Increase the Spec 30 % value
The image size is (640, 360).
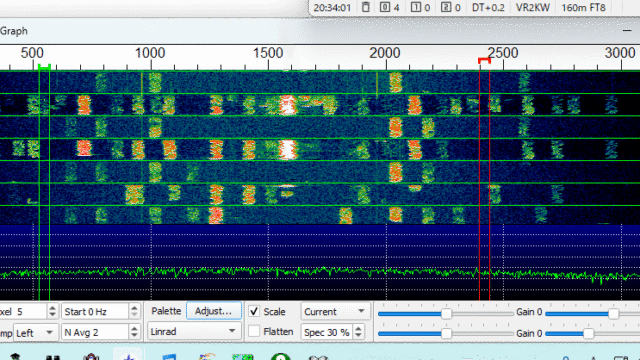pos(358,328)
